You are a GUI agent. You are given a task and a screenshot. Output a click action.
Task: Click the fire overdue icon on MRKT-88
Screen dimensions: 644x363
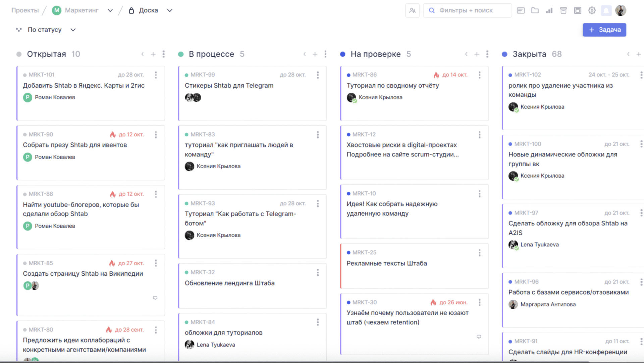pos(113,194)
